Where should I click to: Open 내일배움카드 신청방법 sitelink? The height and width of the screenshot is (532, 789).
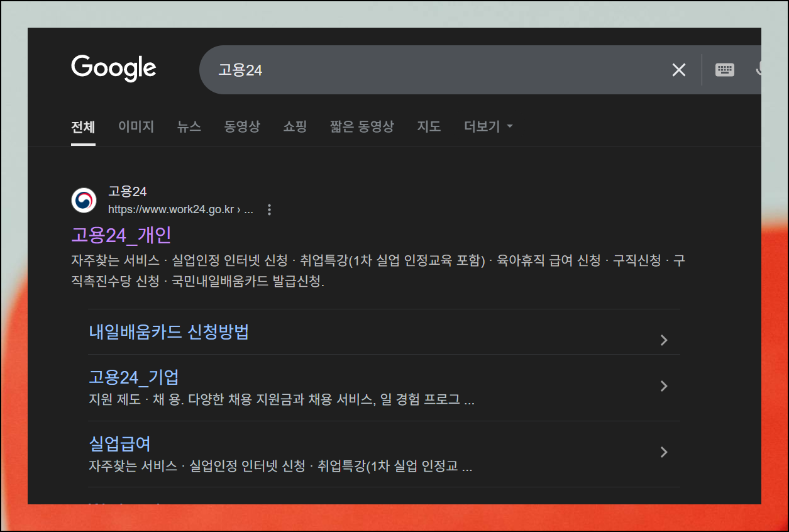pos(168,332)
